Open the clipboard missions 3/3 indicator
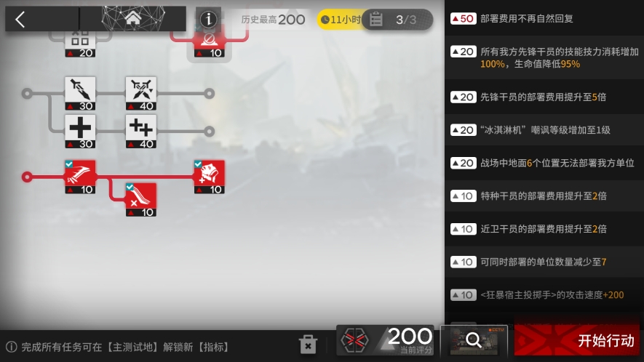This screenshot has height=362, width=644. point(397,20)
